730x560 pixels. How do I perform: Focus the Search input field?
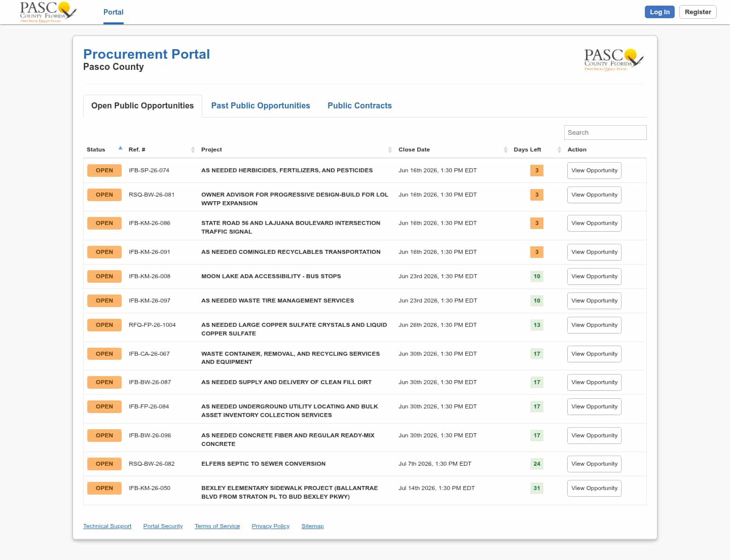pos(605,132)
